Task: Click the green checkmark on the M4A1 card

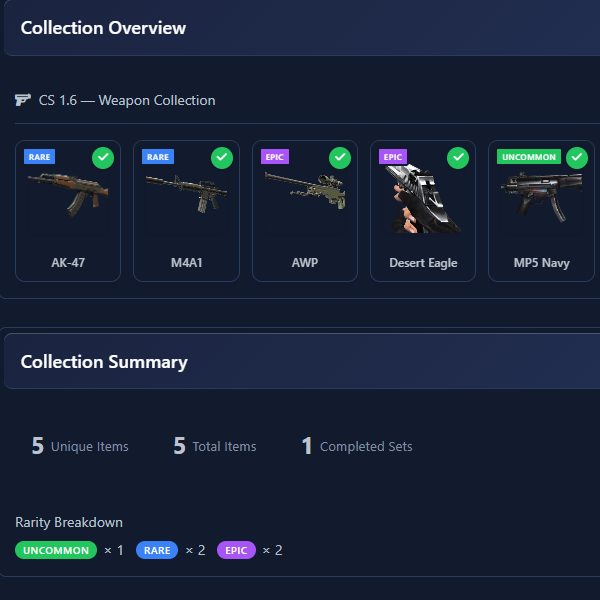Action: (x=222, y=158)
